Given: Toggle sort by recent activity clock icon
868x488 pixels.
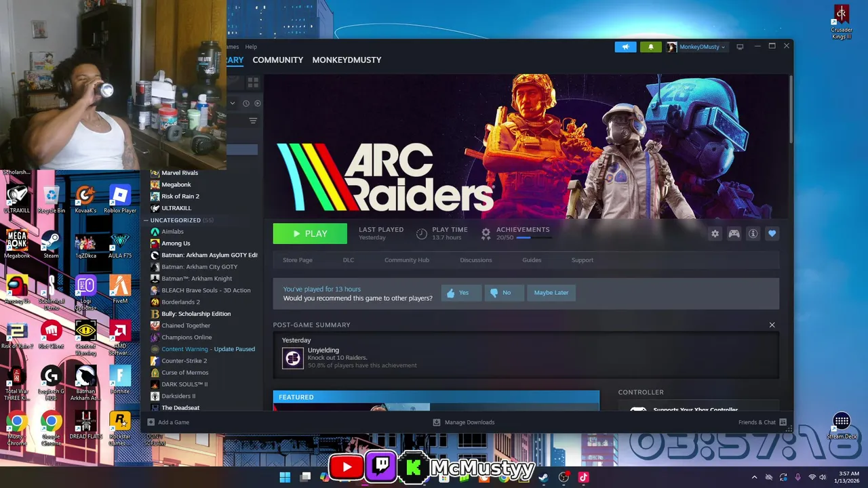Looking at the screenshot, I should (x=246, y=103).
